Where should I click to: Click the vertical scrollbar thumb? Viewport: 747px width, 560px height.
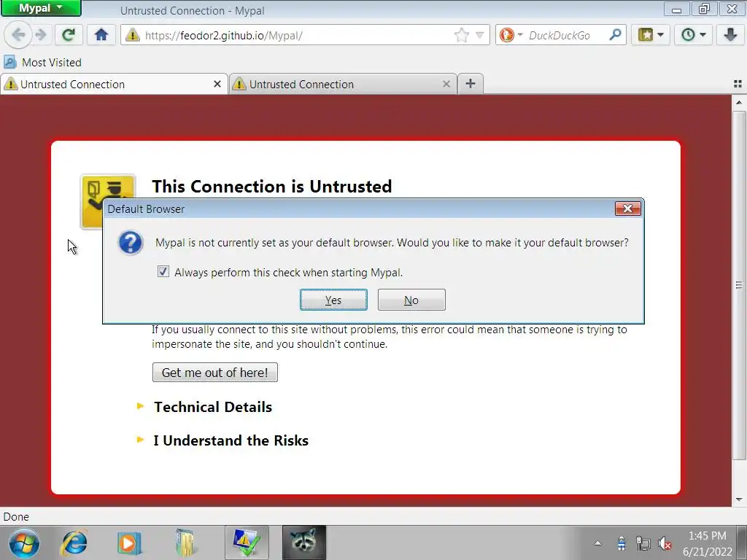tap(739, 286)
